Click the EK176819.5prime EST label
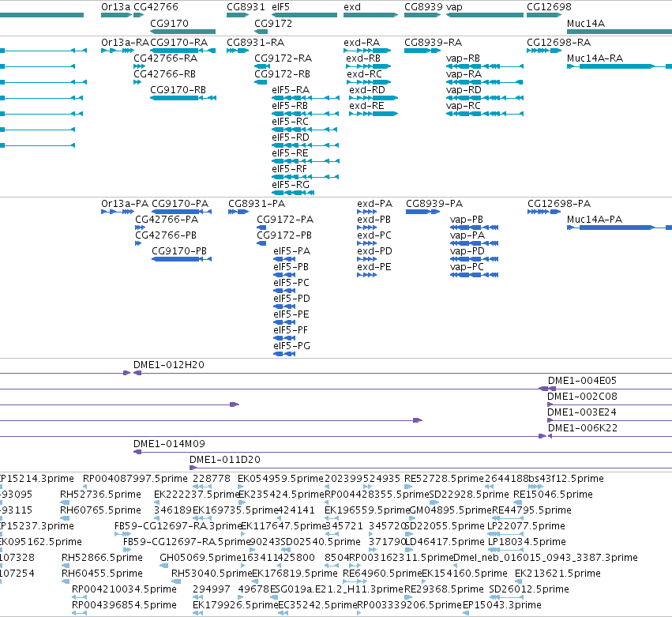Screen dimensions: 672x617 [295, 573]
